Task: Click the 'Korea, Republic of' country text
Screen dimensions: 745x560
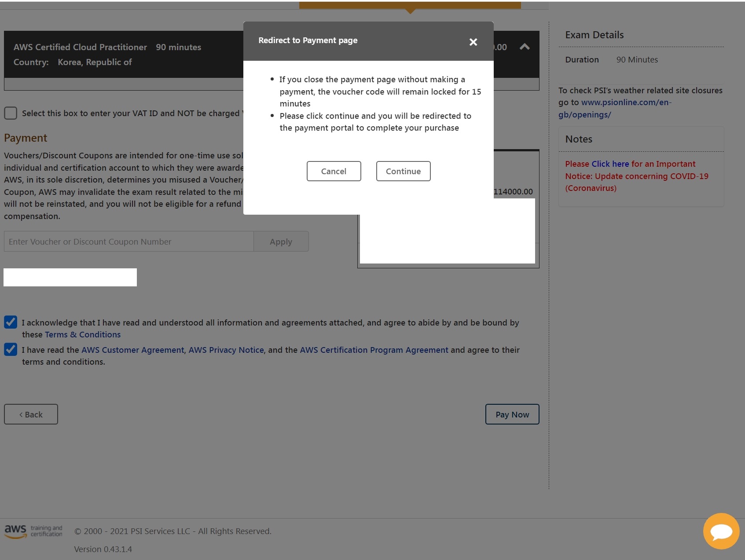Action: [95, 62]
